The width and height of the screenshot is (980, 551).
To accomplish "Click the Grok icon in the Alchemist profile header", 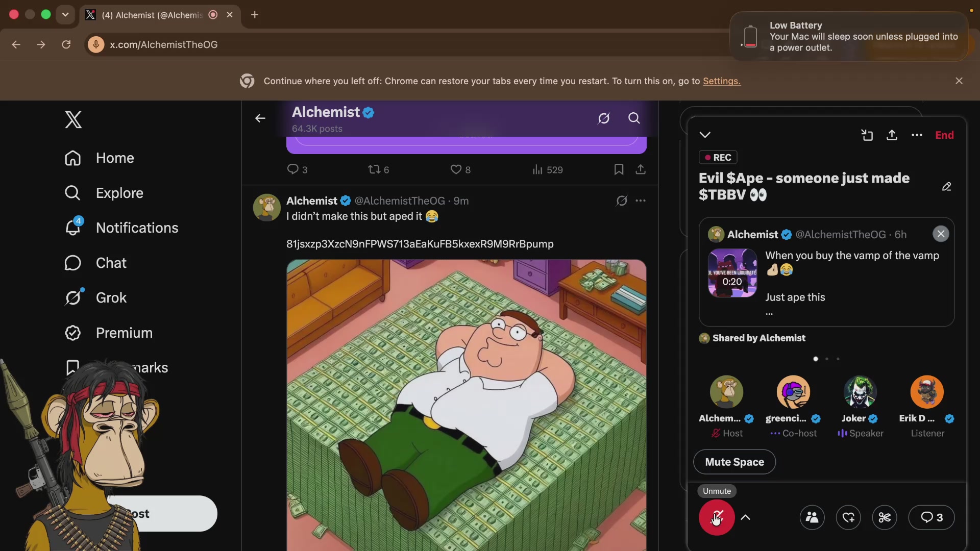I will point(604,118).
